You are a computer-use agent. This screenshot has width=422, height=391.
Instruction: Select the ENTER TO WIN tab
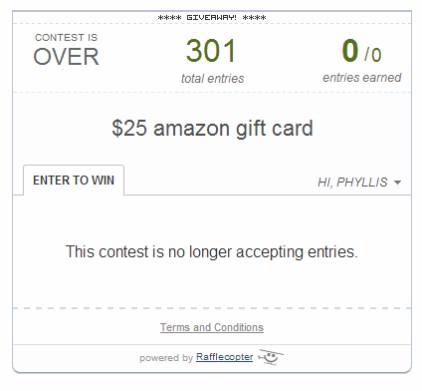point(74,180)
